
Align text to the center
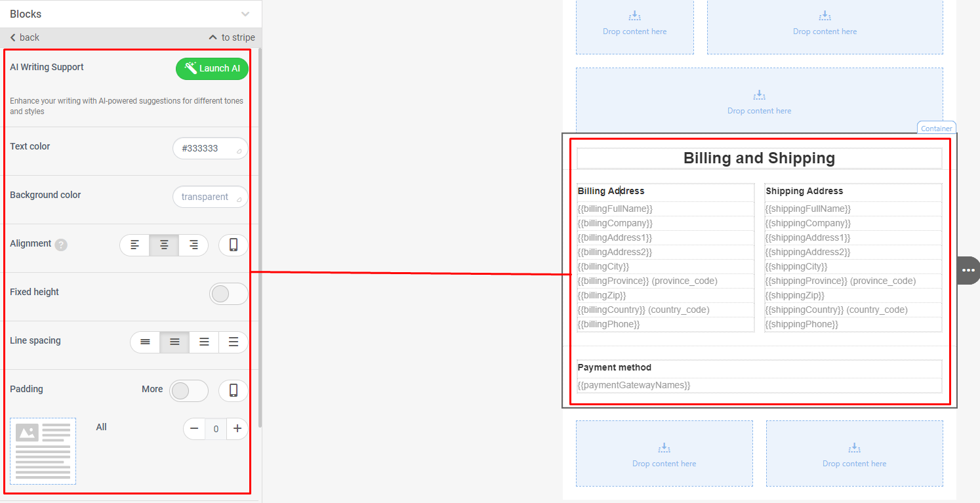click(x=164, y=245)
